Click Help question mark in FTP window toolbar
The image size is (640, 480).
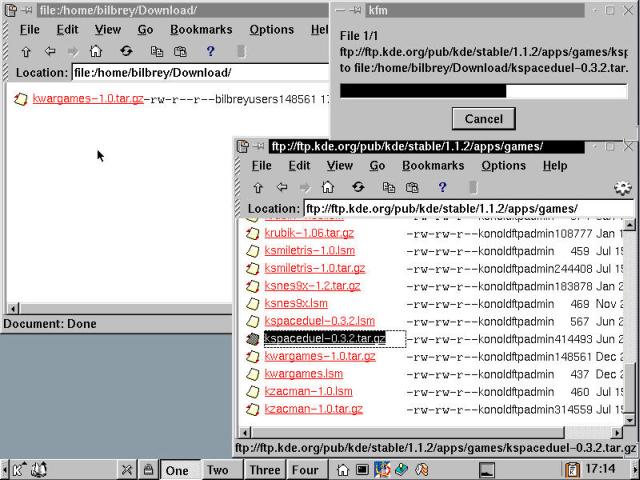click(x=442, y=187)
